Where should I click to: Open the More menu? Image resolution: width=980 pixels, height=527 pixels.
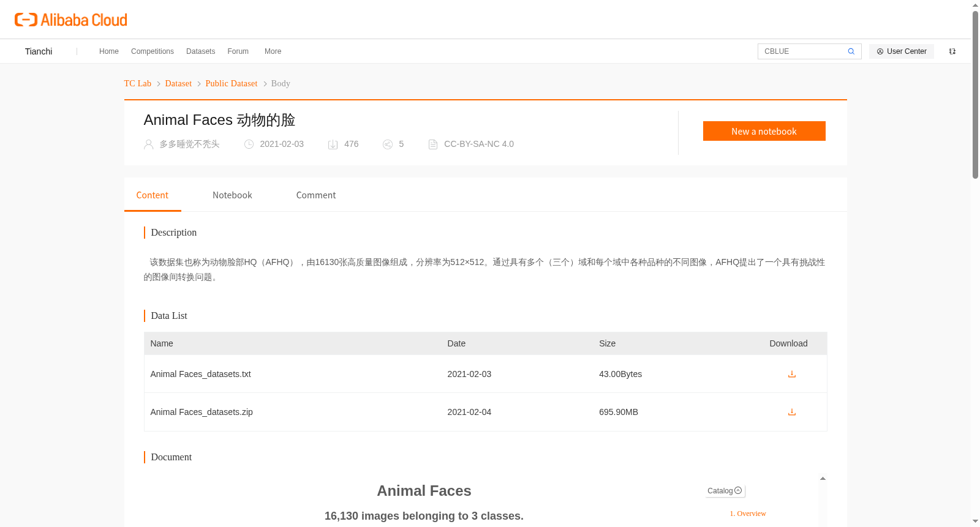[273, 51]
